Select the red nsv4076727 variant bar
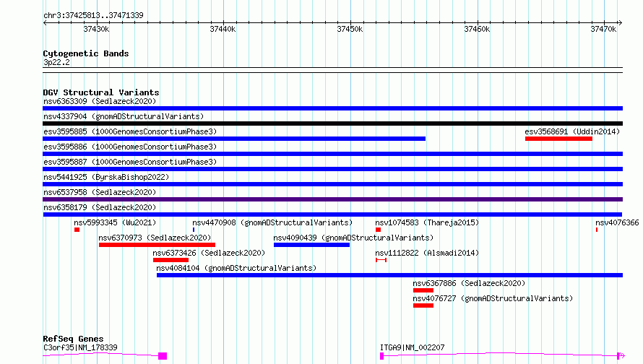 pos(423,305)
